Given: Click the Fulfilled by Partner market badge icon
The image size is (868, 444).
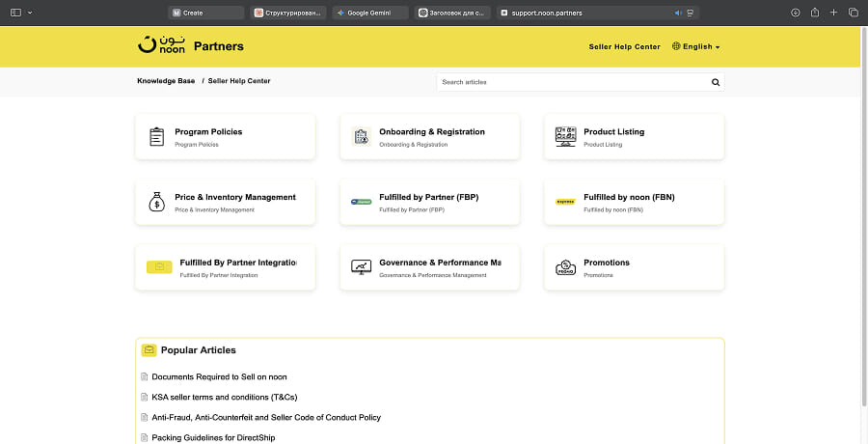Looking at the screenshot, I should (361, 202).
